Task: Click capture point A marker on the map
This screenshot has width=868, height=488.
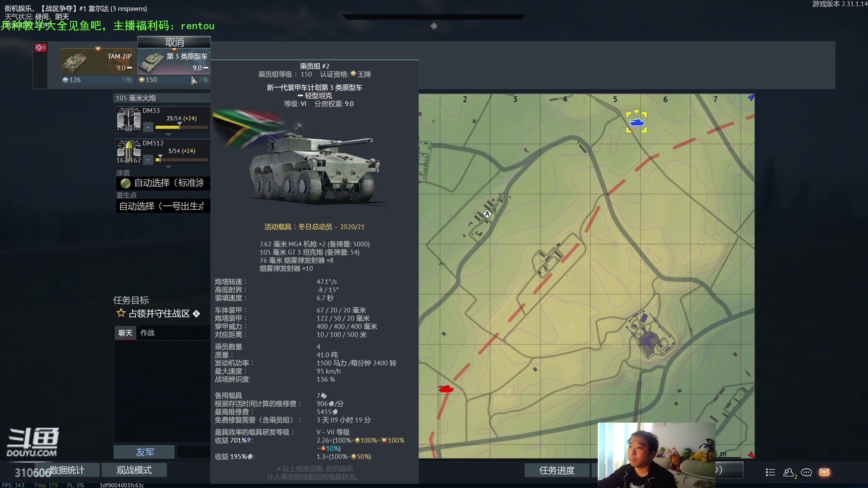Action: tap(487, 214)
